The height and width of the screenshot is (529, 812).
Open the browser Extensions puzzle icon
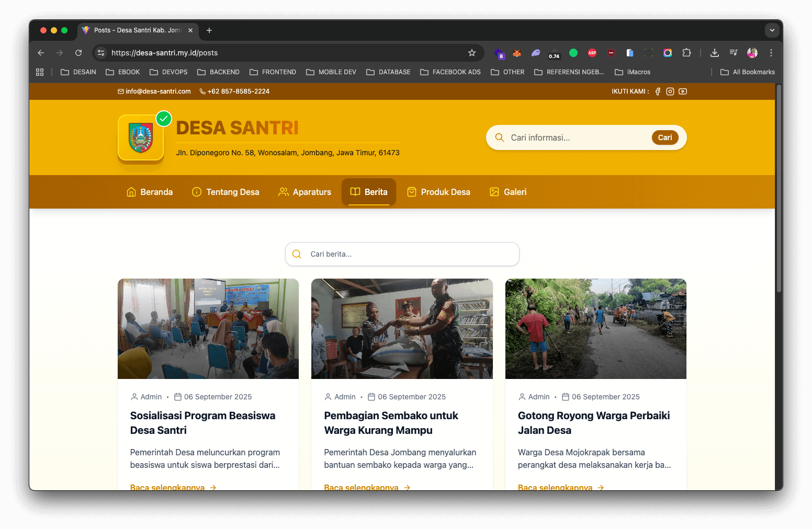[x=686, y=53]
